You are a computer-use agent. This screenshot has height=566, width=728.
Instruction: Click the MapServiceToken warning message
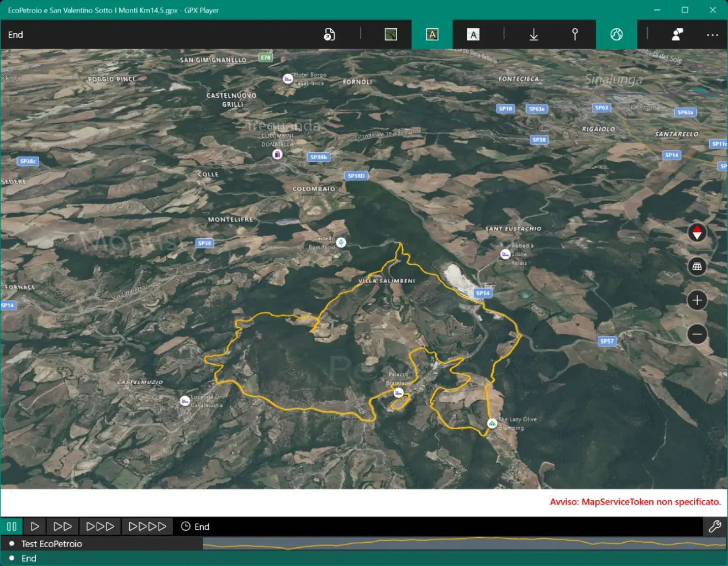(635, 502)
